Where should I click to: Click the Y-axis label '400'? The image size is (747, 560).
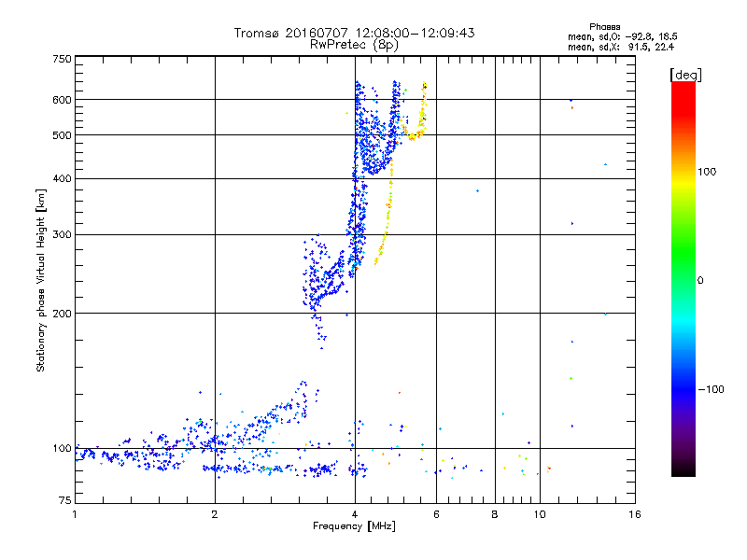62,179
